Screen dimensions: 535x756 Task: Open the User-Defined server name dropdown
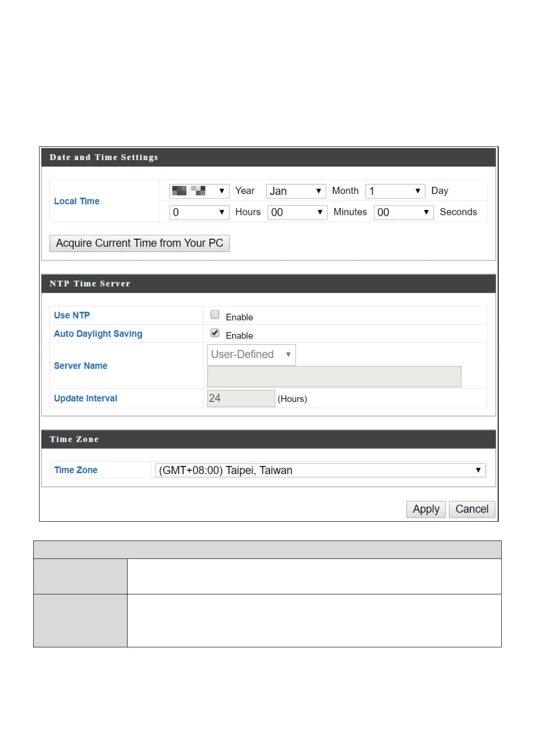251,355
